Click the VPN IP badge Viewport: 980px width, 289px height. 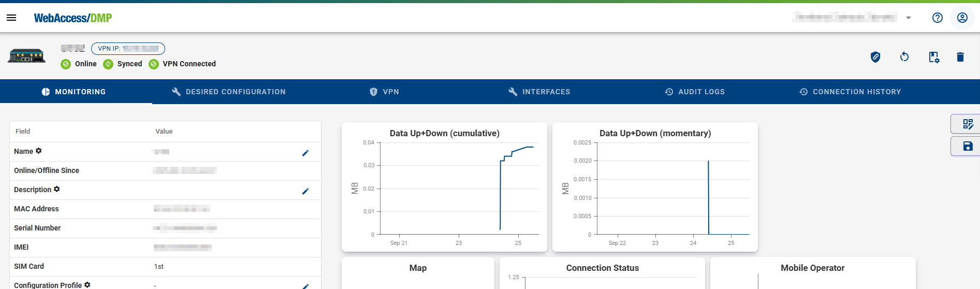pyautogui.click(x=128, y=49)
